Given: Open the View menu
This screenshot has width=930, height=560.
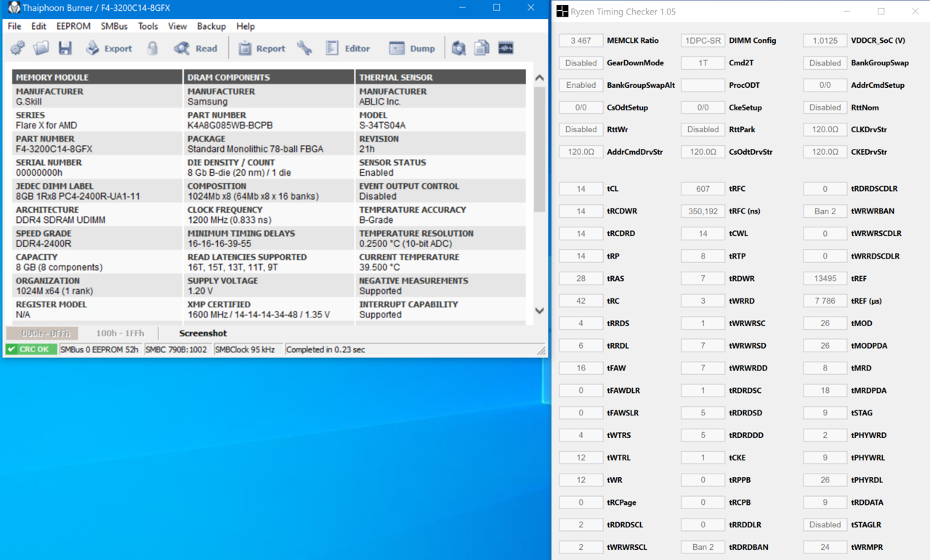Looking at the screenshot, I should click(x=177, y=26).
